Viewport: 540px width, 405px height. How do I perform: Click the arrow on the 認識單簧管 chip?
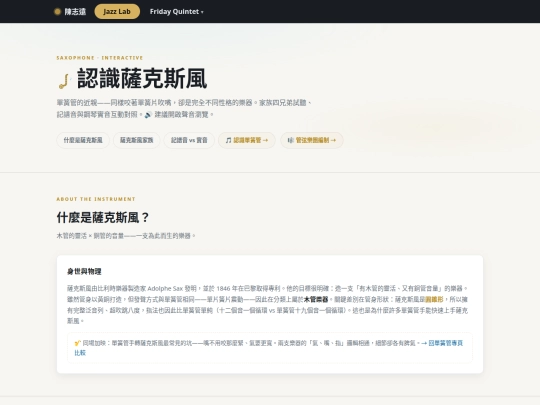pyautogui.click(x=265, y=140)
